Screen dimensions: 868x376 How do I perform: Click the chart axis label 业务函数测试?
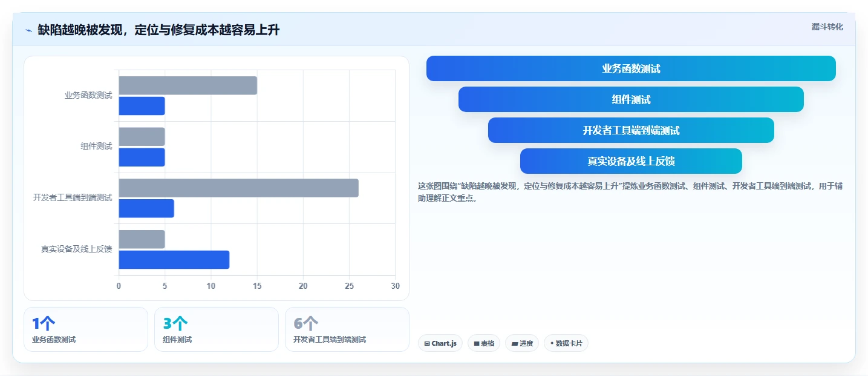(88, 96)
